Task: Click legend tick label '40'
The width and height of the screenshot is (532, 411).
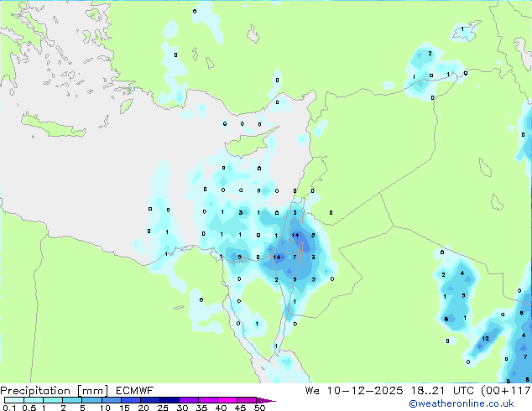Action: tap(221, 408)
